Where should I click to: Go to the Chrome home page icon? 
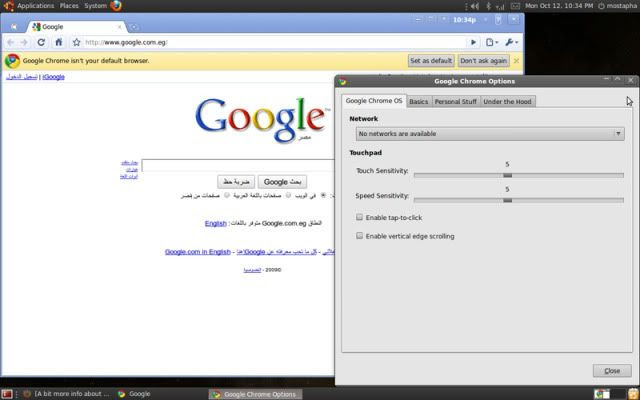pos(59,42)
